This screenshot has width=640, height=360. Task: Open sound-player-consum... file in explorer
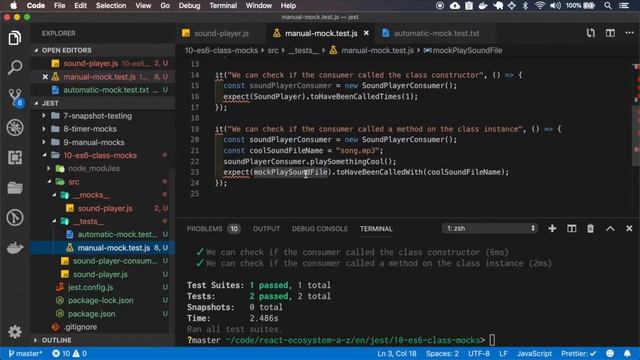point(115,261)
